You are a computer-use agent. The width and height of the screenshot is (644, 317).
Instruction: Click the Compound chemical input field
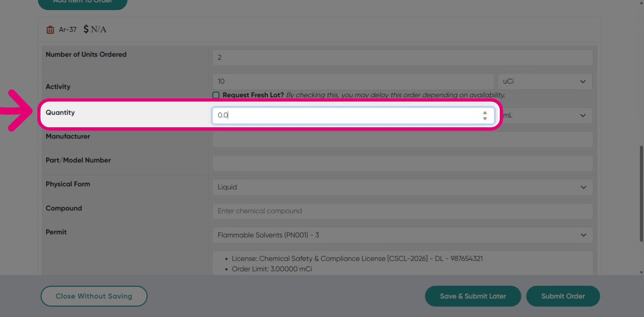(402, 211)
